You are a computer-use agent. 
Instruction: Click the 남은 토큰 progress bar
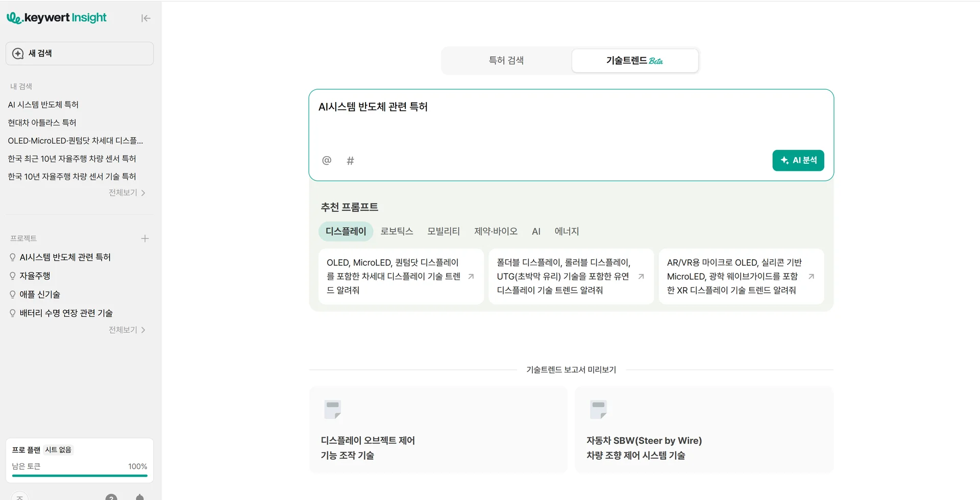coord(80,476)
